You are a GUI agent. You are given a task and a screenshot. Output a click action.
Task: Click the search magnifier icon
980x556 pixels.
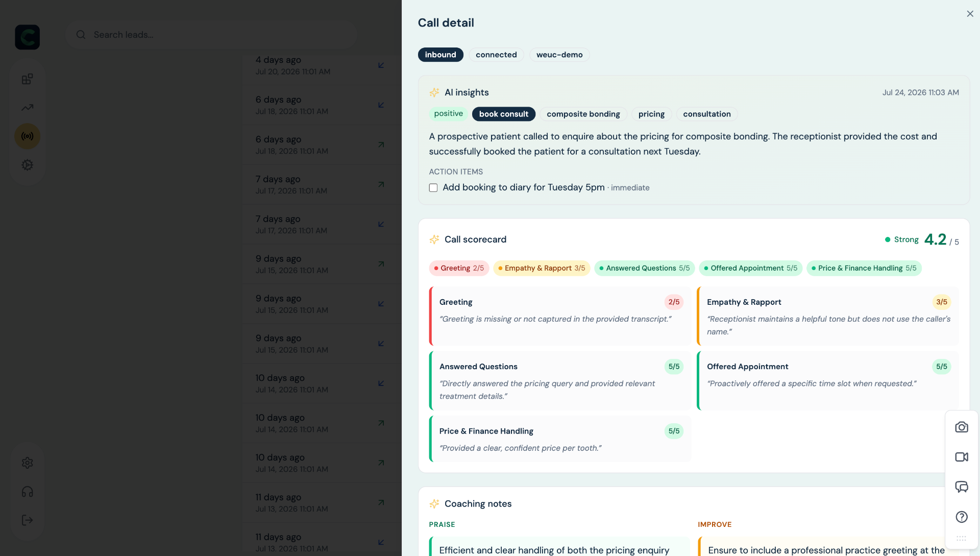click(x=81, y=35)
